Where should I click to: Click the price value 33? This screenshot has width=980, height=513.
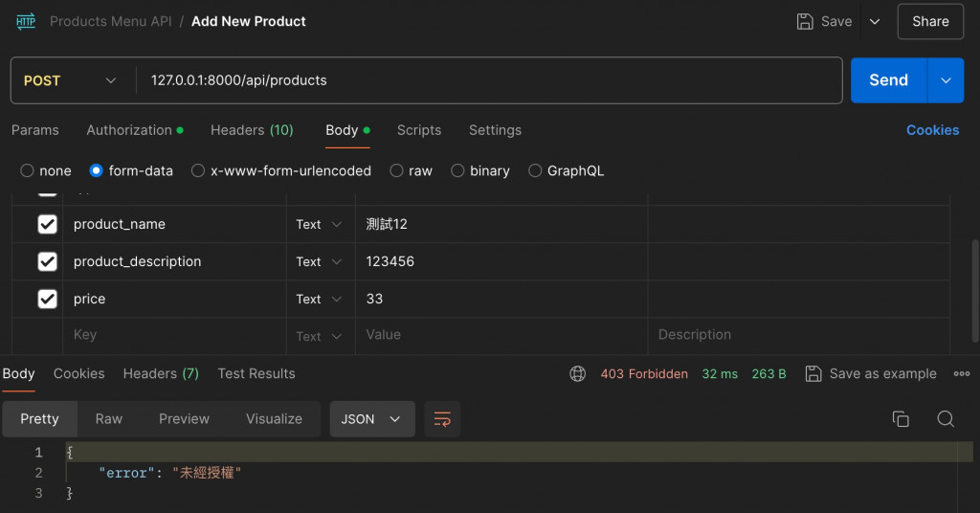(x=374, y=299)
